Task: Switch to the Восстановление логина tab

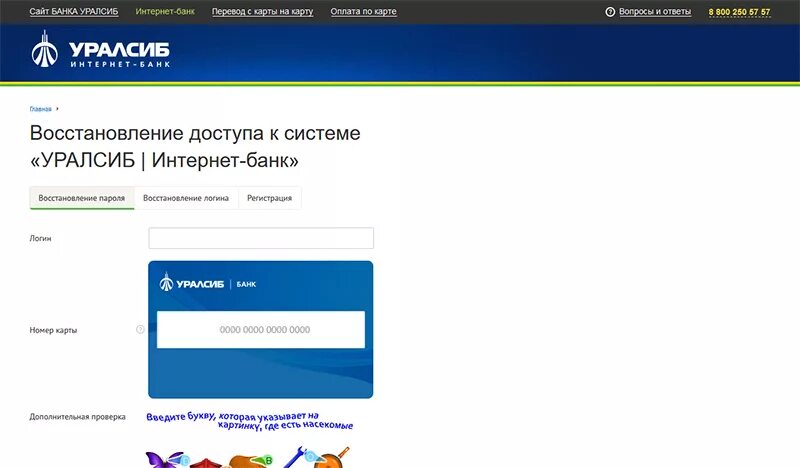Action: coord(186,198)
